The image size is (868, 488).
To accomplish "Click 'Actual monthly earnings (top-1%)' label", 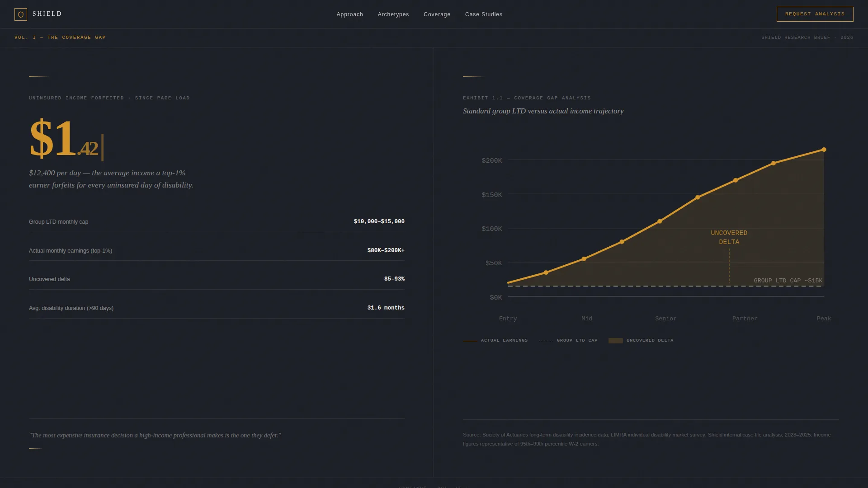I will coord(71,251).
